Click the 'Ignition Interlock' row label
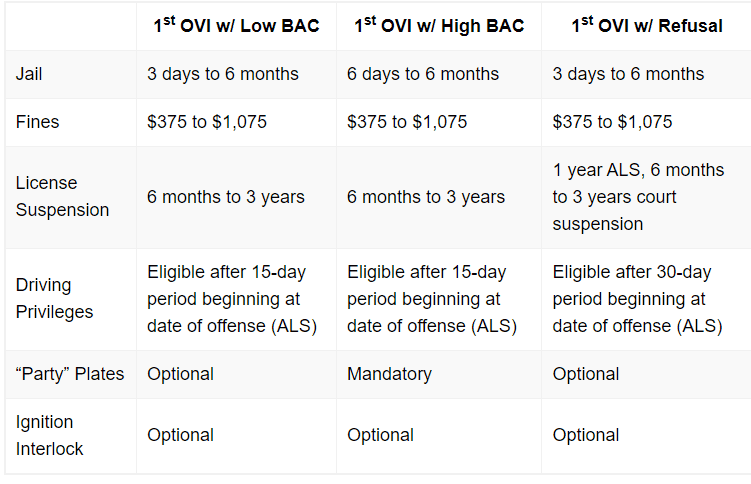 coord(49,435)
